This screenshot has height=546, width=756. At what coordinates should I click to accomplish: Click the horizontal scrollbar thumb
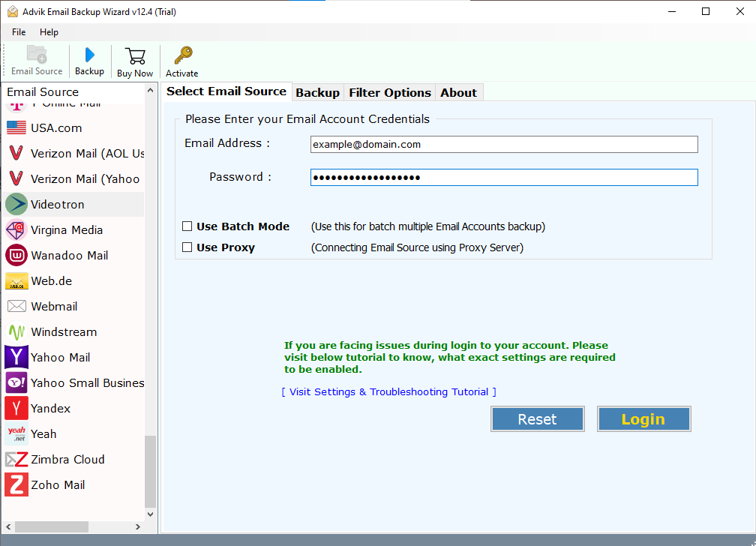52,526
